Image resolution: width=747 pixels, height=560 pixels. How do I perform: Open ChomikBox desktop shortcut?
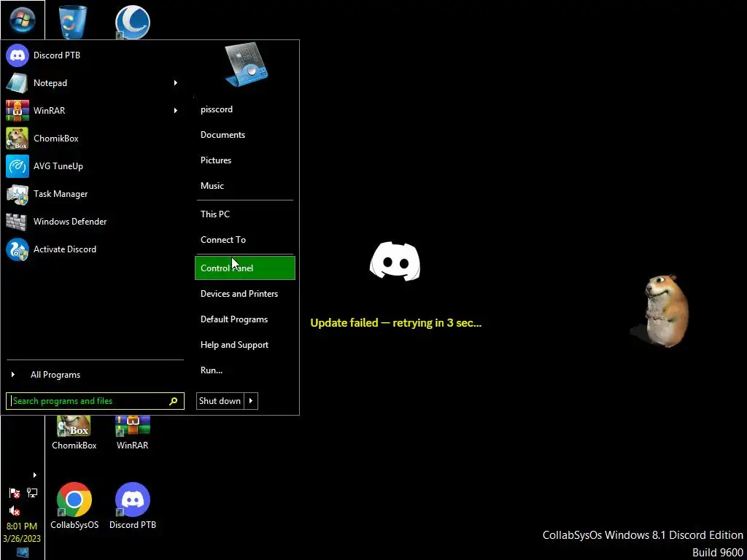pyautogui.click(x=74, y=432)
